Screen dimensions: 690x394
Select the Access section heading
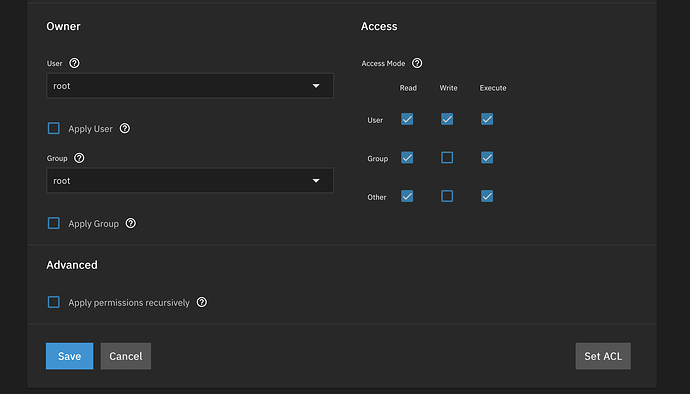coord(379,26)
